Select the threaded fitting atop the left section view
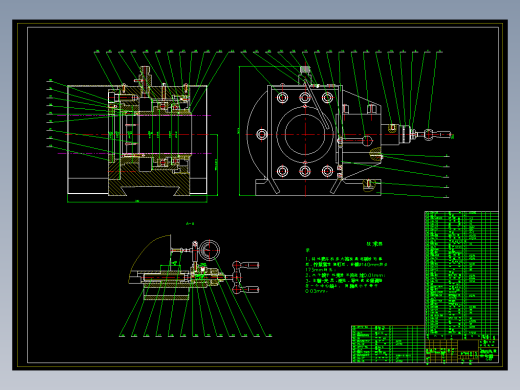The width and height of the screenshot is (520, 390). click(144, 76)
